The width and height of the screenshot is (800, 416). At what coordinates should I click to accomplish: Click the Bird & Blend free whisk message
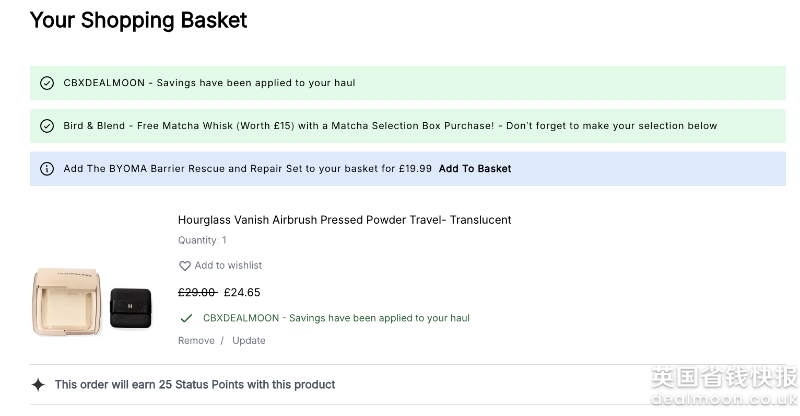tap(390, 126)
